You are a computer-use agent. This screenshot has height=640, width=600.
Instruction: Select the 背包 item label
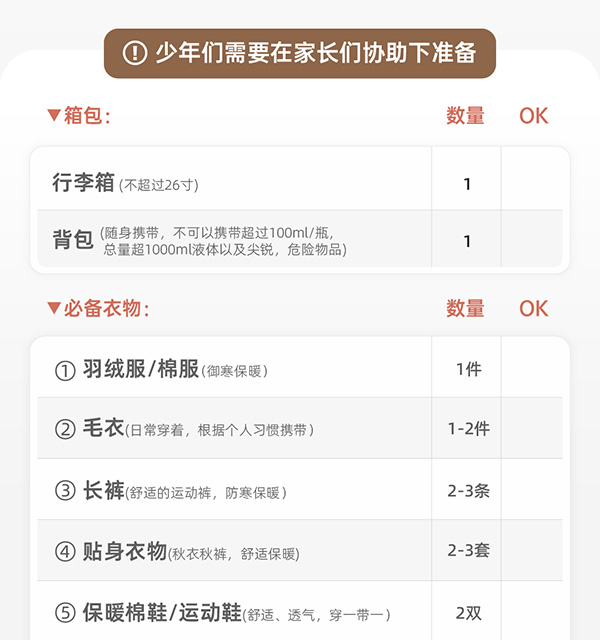[x=73, y=240]
